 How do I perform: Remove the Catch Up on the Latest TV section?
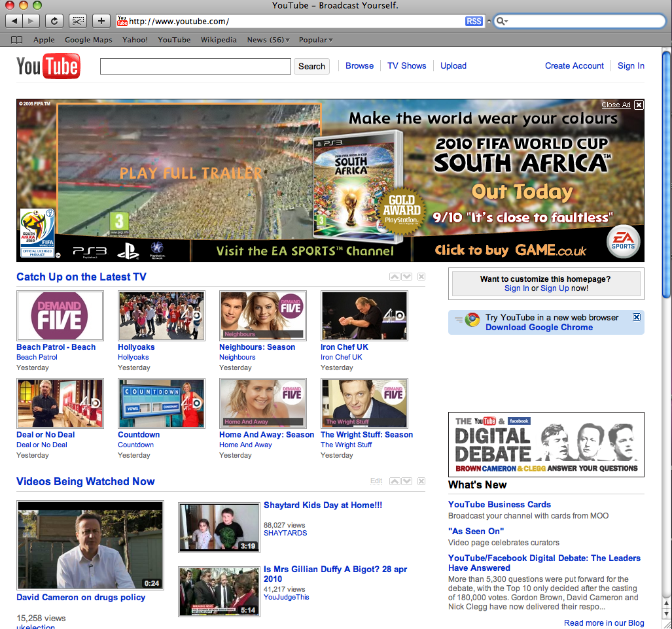point(421,277)
